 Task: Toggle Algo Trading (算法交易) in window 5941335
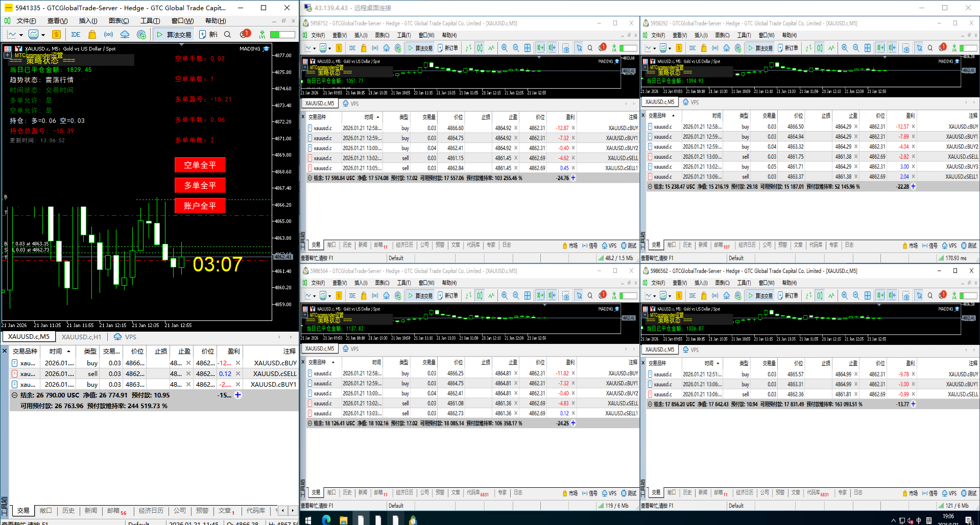pyautogui.click(x=174, y=35)
